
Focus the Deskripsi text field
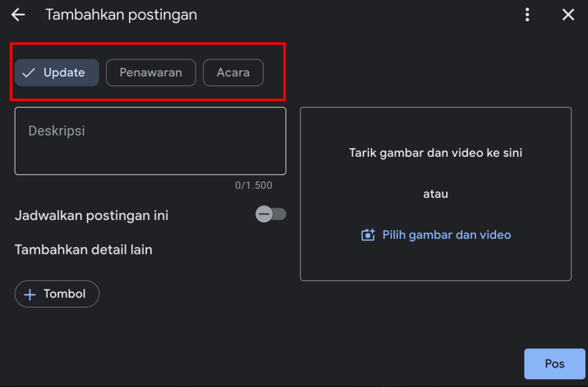pyautogui.click(x=150, y=141)
